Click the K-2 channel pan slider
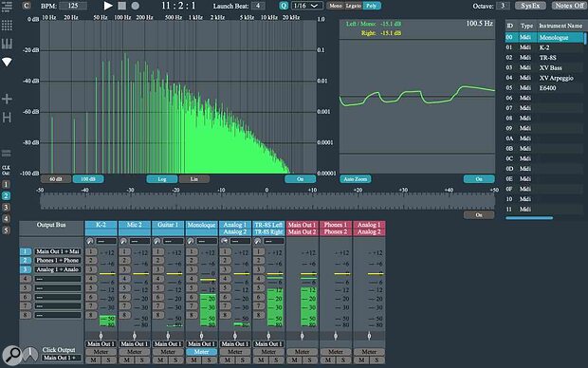Screen dimensions: 588x368 (x=101, y=336)
